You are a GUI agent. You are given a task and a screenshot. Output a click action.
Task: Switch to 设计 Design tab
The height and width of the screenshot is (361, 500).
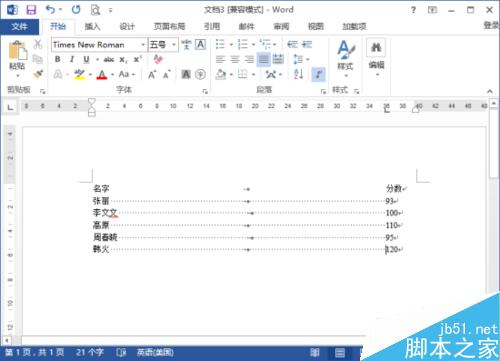point(127,26)
